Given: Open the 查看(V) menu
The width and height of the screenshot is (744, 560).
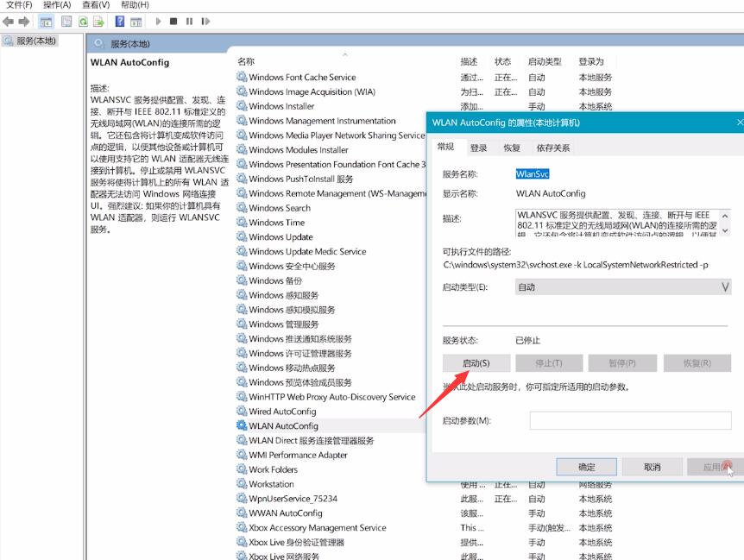Looking at the screenshot, I should click(x=96, y=4).
